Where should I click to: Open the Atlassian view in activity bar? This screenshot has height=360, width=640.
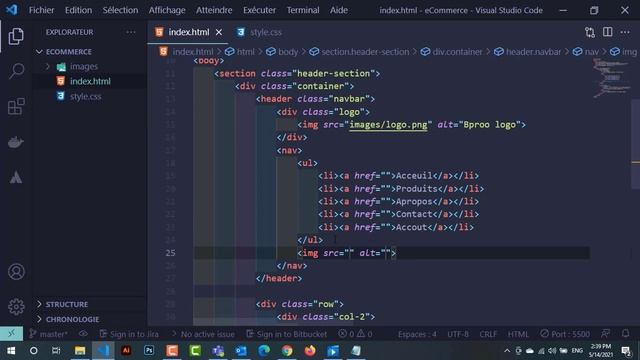(x=16, y=178)
